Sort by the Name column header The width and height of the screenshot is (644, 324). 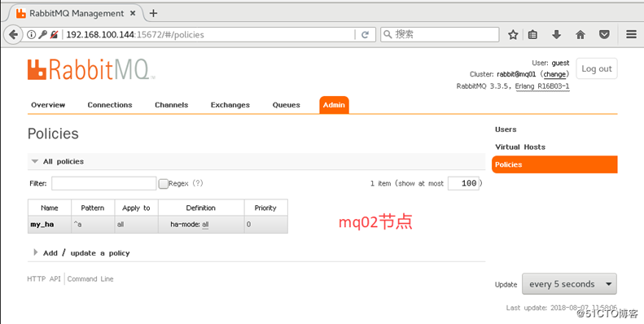pyautogui.click(x=50, y=208)
